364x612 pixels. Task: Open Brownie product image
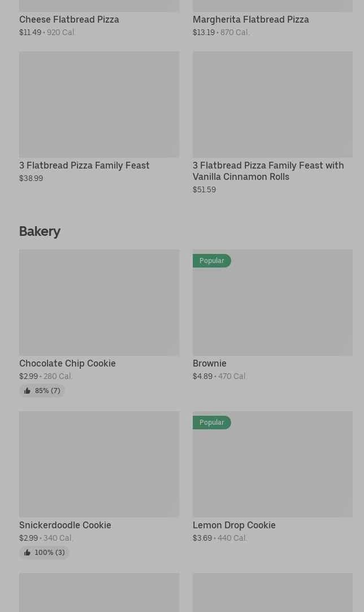tap(272, 303)
